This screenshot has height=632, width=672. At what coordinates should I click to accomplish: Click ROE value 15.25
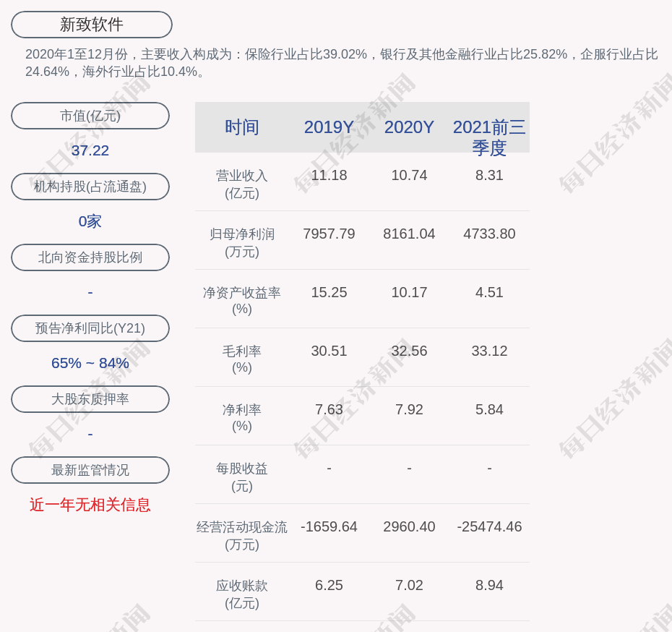329,292
